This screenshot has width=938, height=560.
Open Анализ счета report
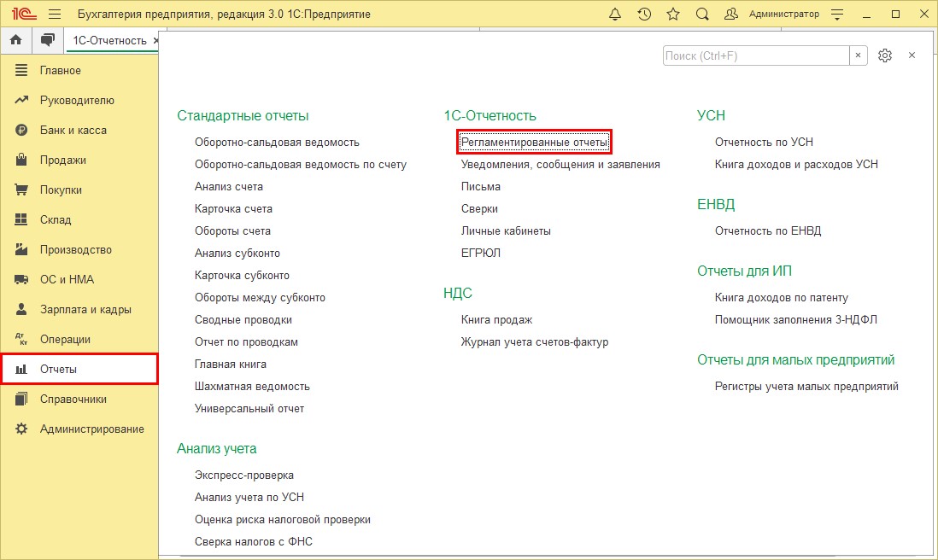(228, 186)
